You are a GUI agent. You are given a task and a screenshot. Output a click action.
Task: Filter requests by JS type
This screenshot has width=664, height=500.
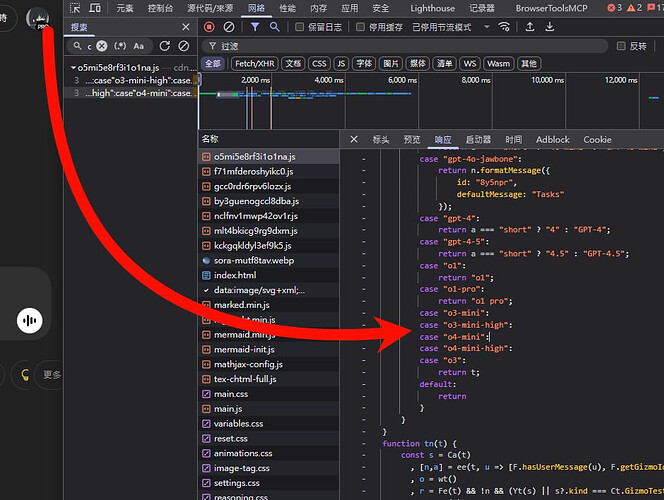(341, 64)
